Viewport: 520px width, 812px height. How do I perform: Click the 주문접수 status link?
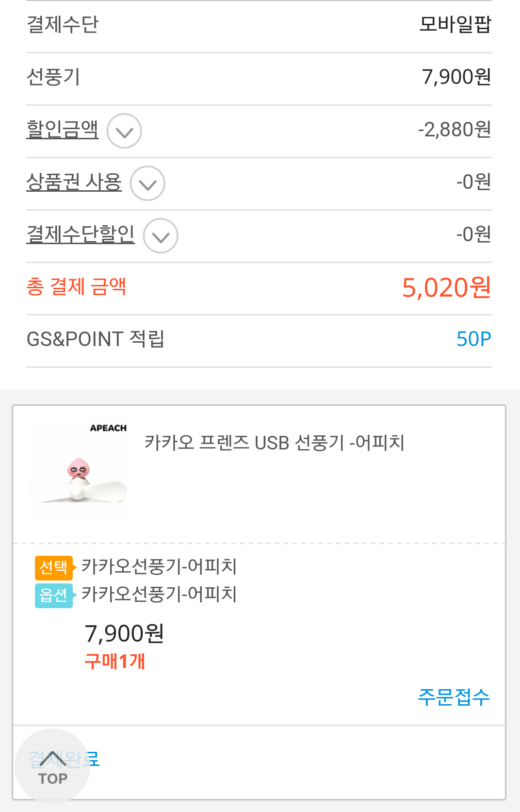tap(454, 697)
